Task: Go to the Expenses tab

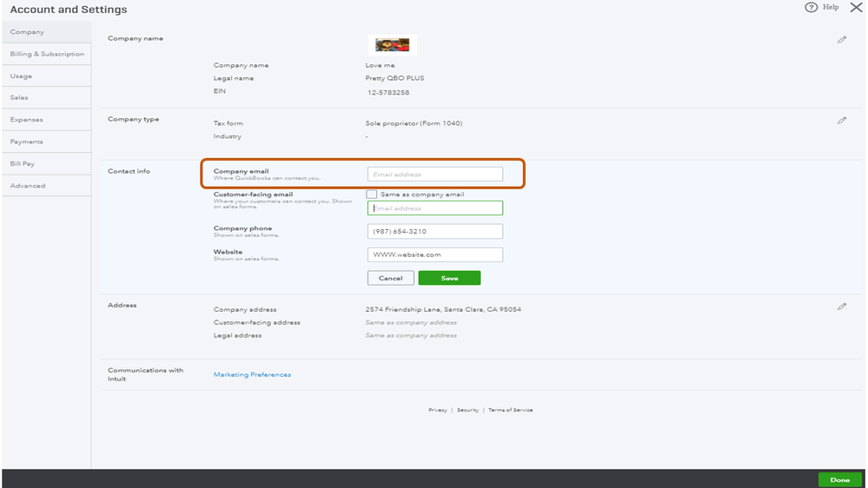Action: click(x=26, y=120)
